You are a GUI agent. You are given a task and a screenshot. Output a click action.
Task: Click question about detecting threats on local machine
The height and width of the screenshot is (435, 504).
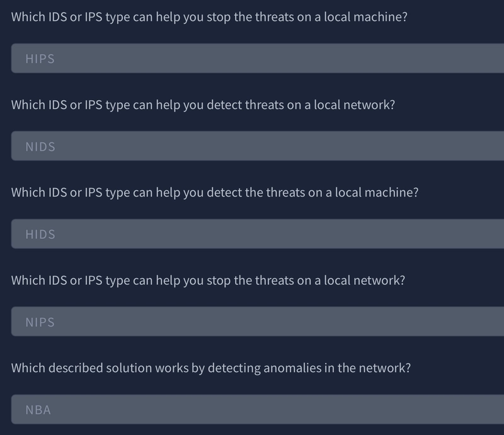[215, 193]
